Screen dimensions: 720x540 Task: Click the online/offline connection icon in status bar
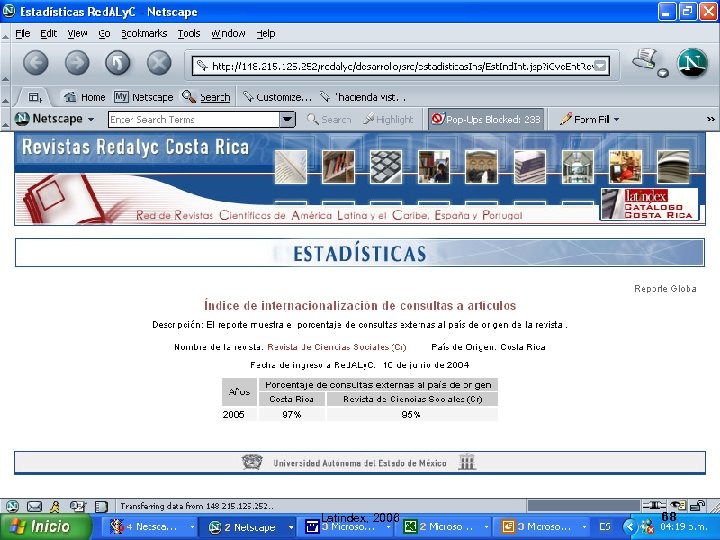tap(654, 506)
